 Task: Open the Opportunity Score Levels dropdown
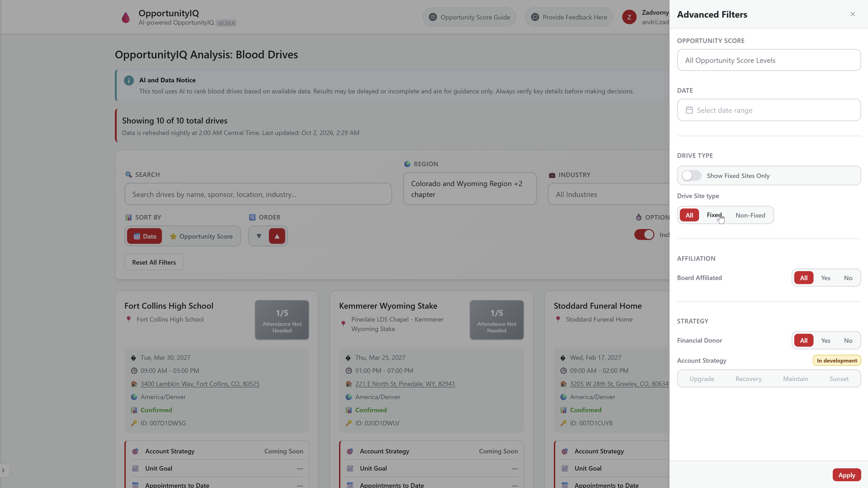pyautogui.click(x=769, y=60)
